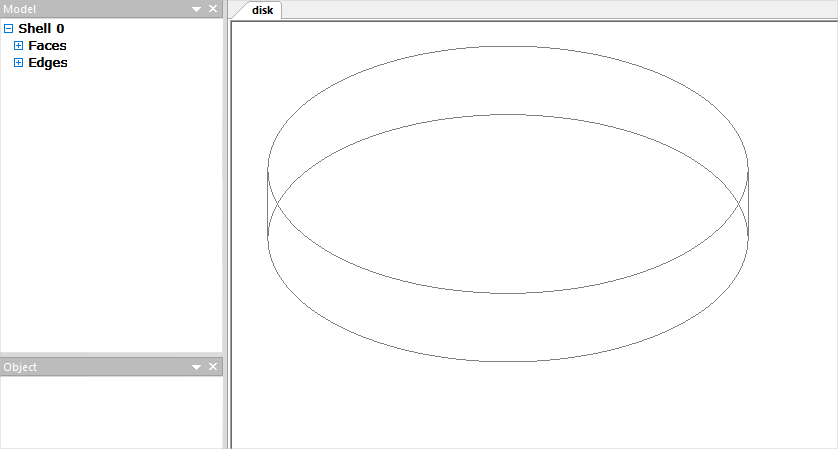Image resolution: width=838 pixels, height=449 pixels.
Task: Pick the bottom circular edge of the disk
Action: (507, 361)
